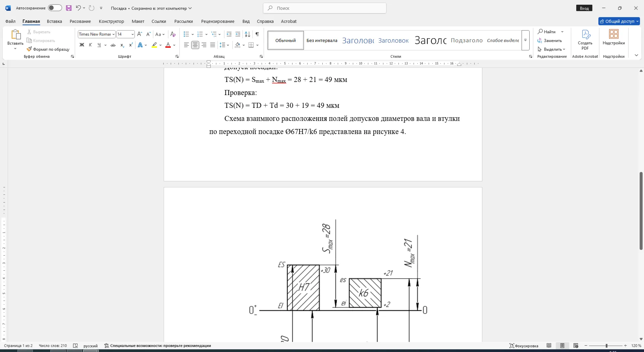
Task: Toggle center alignment
Action: (x=195, y=45)
